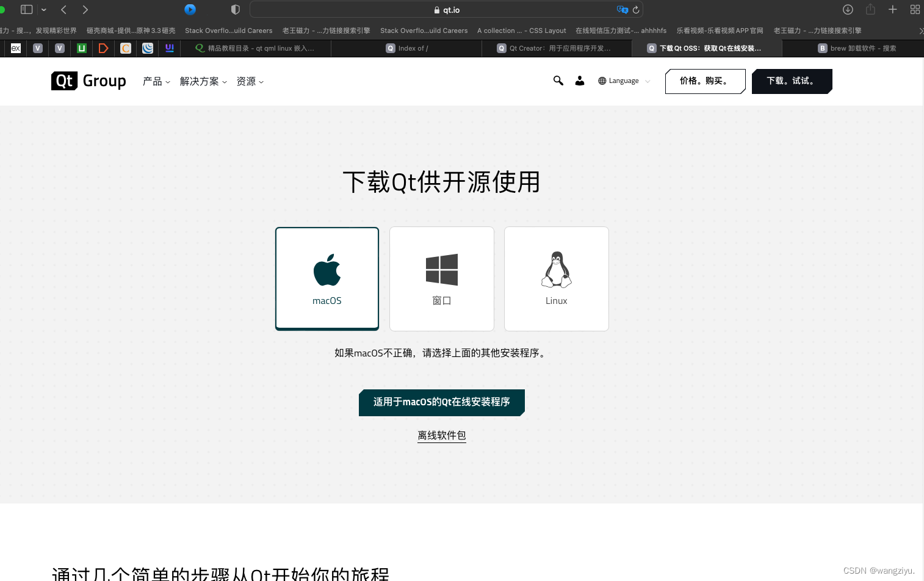
Task: Open the share menu icon
Action: (870, 10)
